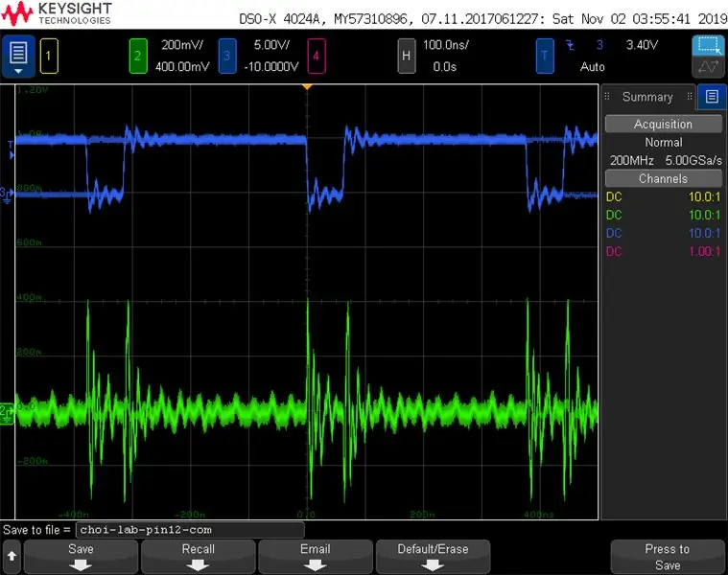Image resolution: width=728 pixels, height=575 pixels.
Task: Toggle channel 1 button
Action: (49, 57)
